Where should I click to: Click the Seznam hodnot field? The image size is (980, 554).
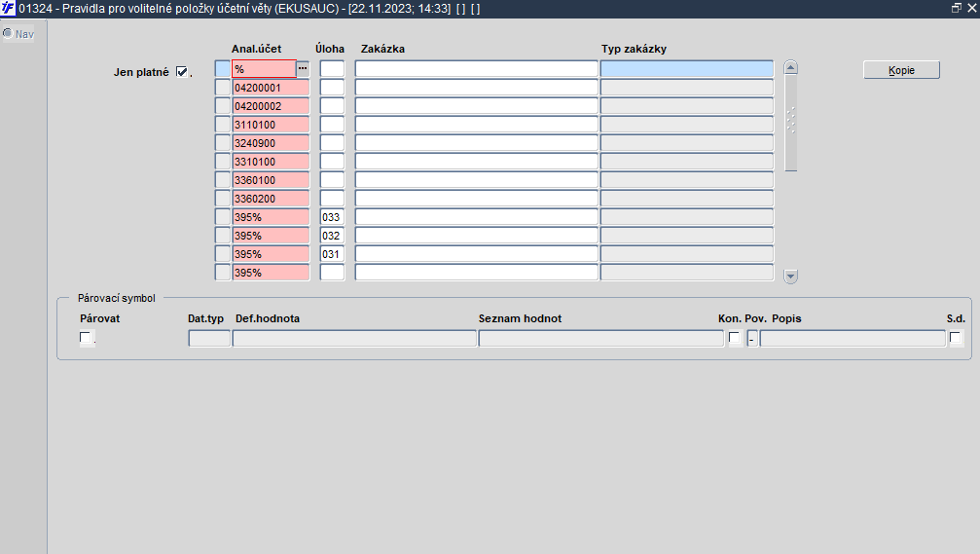tap(601, 338)
